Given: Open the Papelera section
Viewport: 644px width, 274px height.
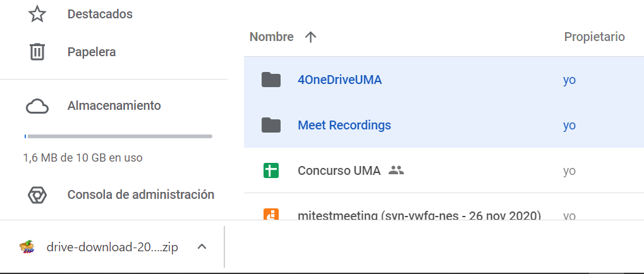Looking at the screenshot, I should point(92,52).
